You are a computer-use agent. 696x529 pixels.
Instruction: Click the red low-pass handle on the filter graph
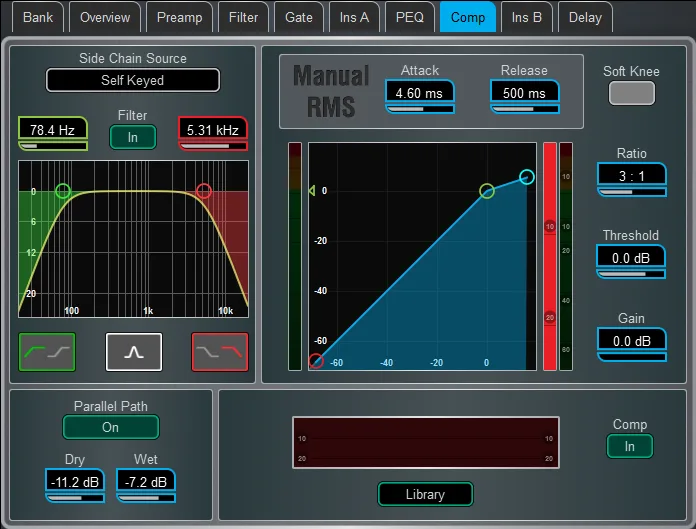coord(204,191)
